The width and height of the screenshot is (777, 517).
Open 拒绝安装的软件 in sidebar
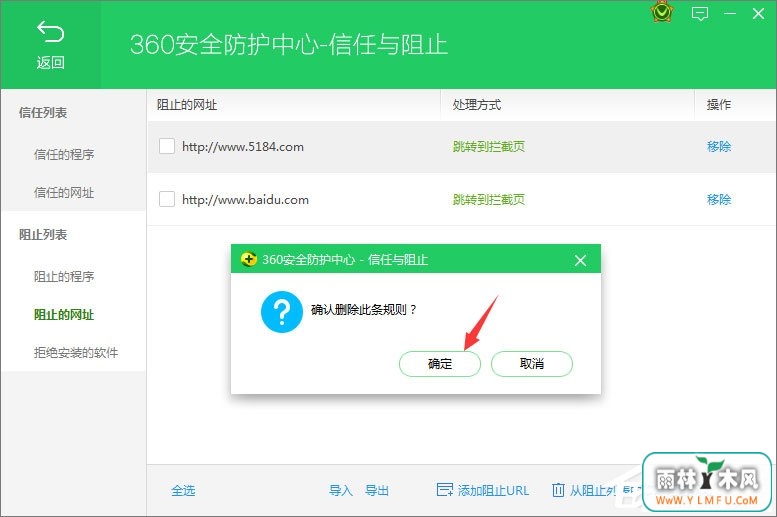coord(76,352)
